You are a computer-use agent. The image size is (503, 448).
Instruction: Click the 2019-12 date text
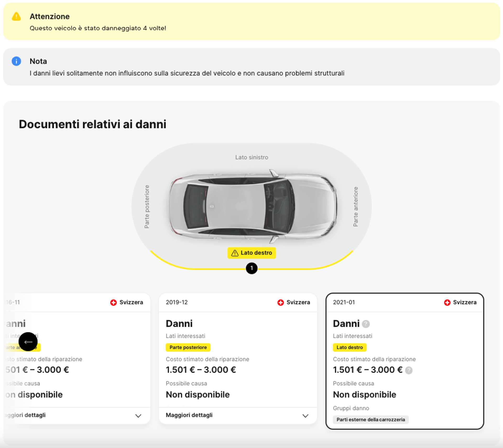tap(177, 302)
